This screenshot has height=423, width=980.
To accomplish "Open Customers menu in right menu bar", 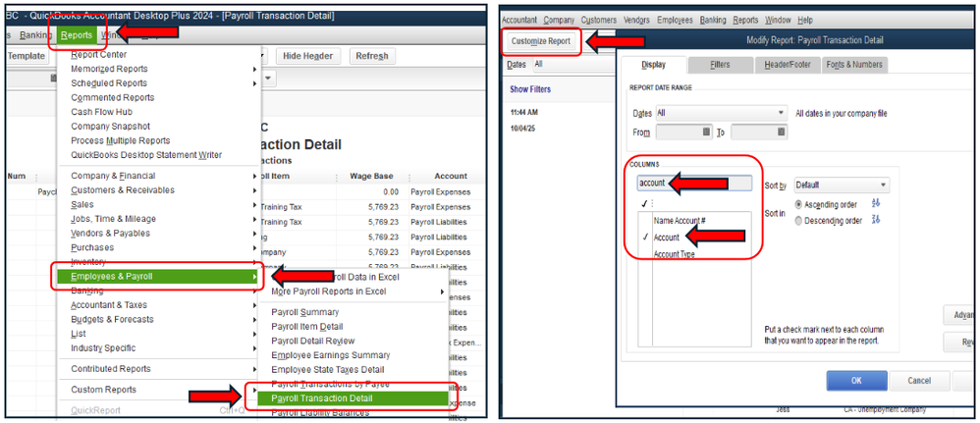I will coord(599,20).
